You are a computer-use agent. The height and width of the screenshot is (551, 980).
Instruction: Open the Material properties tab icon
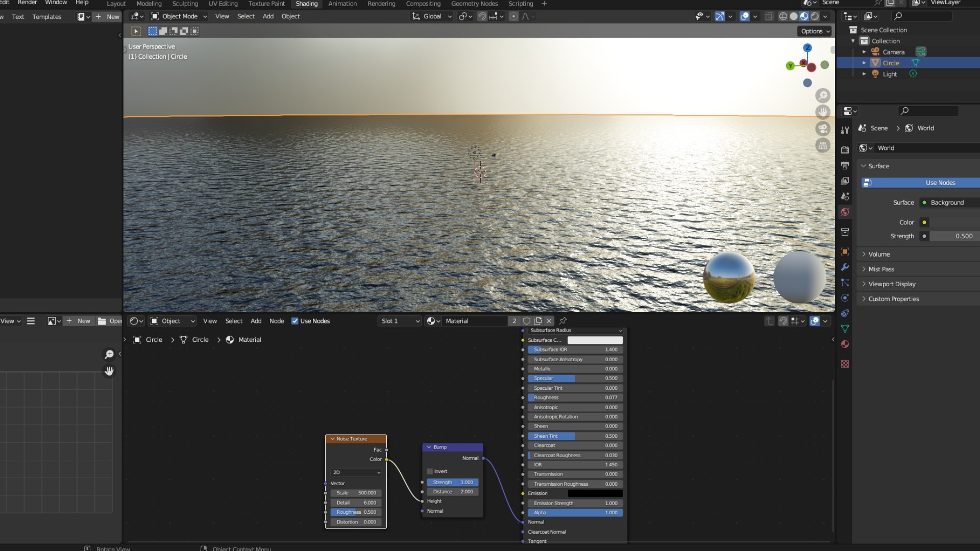[845, 344]
